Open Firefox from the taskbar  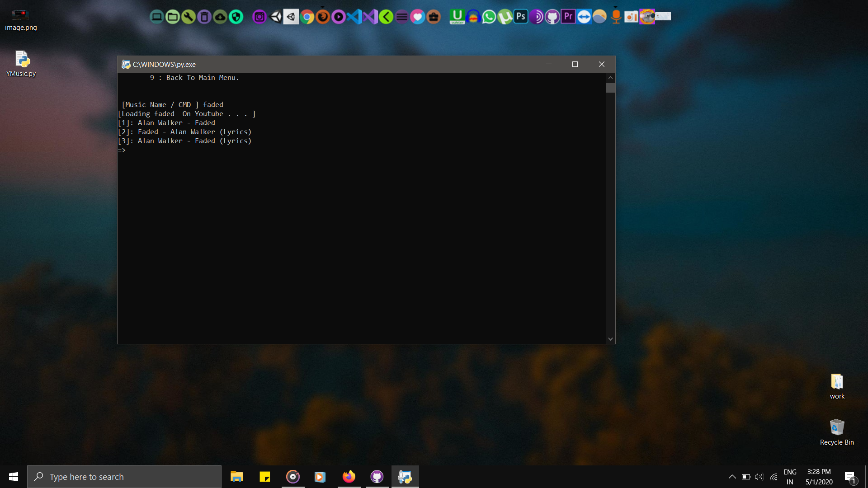[349, 477]
